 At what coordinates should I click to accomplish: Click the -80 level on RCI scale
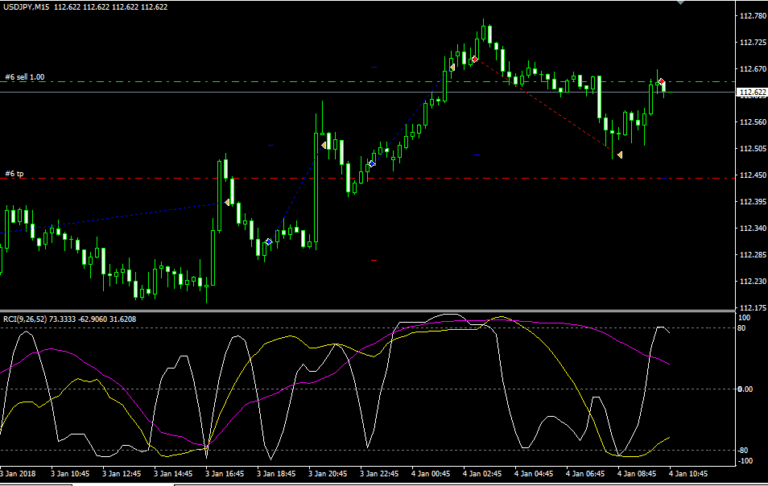[744, 450]
